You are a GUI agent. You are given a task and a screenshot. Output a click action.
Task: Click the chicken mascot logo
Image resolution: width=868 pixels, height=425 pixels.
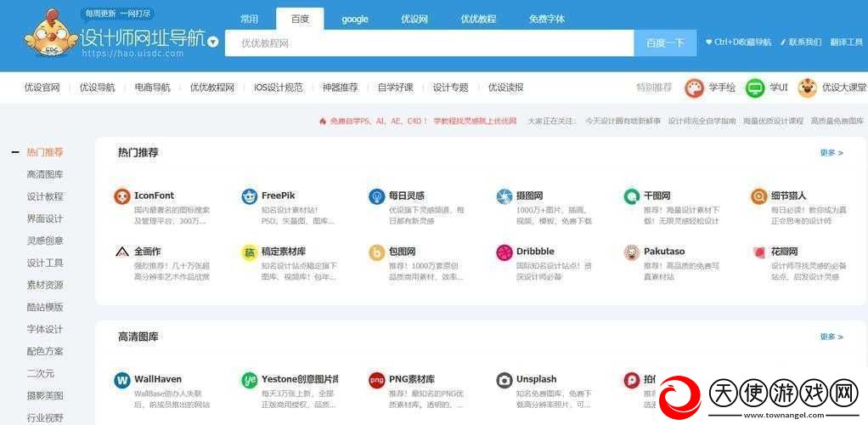51,34
